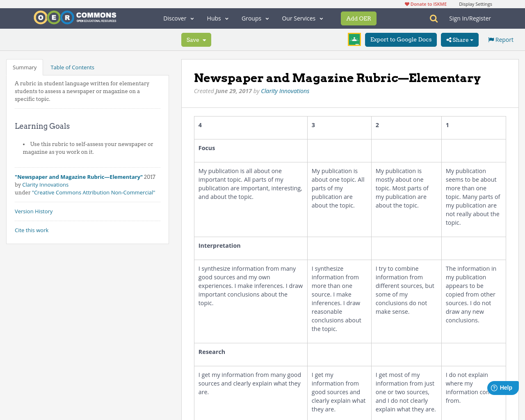This screenshot has width=525, height=420.
Task: Expand the Save dropdown arrow
Action: click(205, 39)
